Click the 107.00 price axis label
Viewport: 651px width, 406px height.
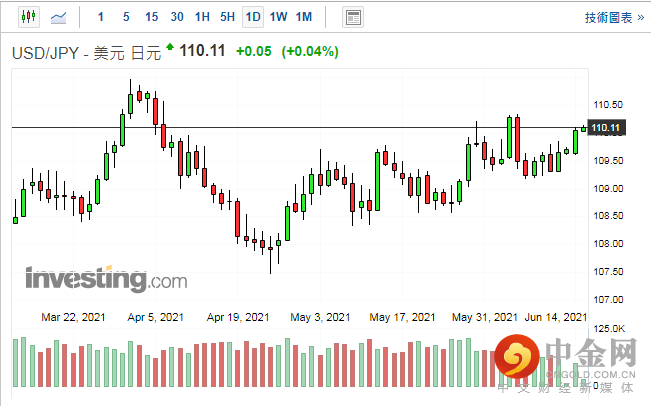608,300
